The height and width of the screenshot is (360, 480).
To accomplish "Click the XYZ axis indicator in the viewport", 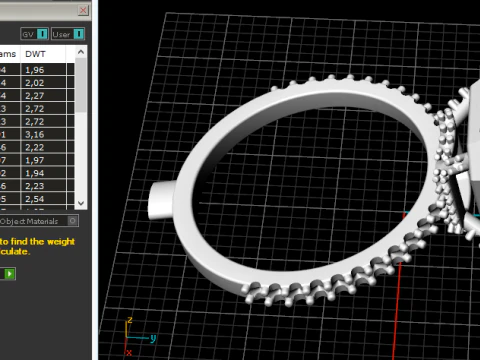I will pos(140,336).
